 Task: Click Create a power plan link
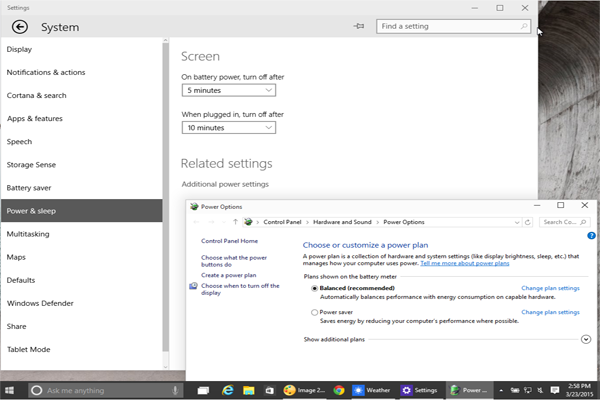[x=228, y=274]
